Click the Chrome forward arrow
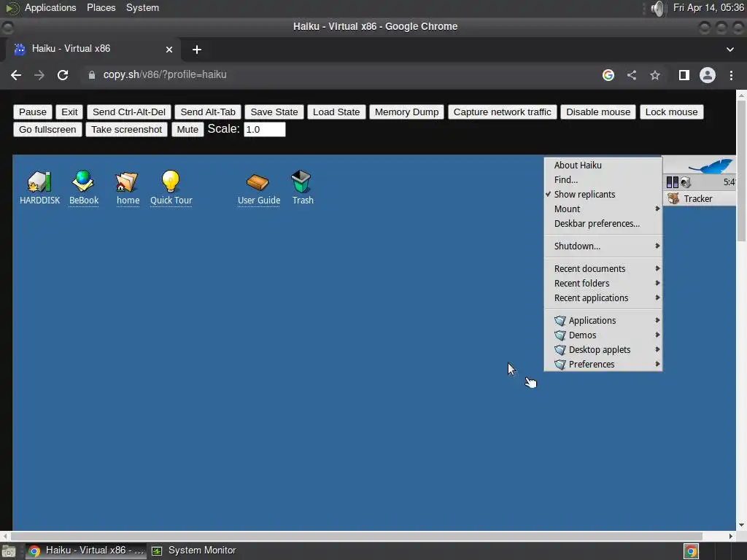 coord(39,75)
